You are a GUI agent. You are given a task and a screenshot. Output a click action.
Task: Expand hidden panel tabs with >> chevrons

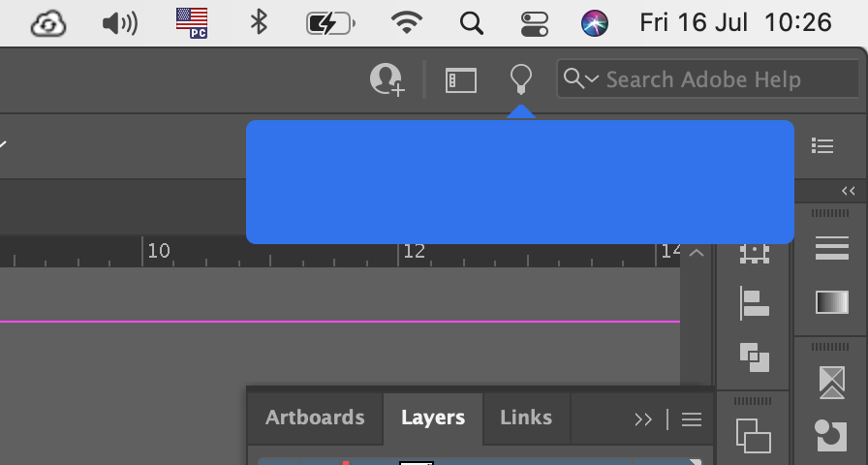pos(643,419)
